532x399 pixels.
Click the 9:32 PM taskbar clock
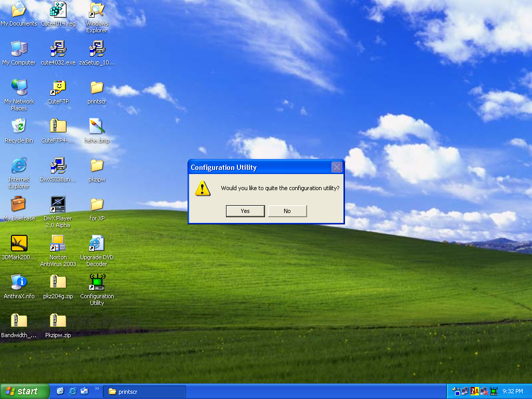(513, 392)
